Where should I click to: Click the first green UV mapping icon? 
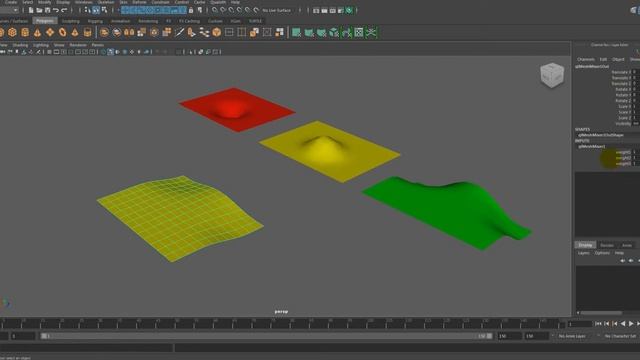point(296,33)
